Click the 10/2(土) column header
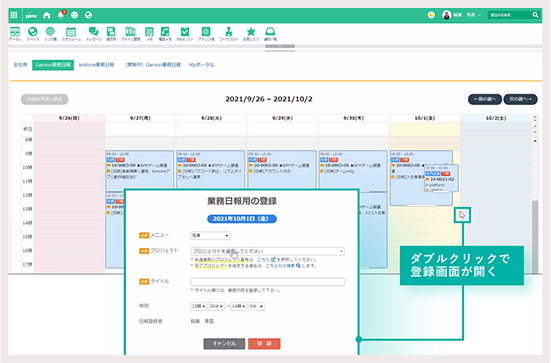This screenshot has width=551, height=363. pyautogui.click(x=496, y=118)
